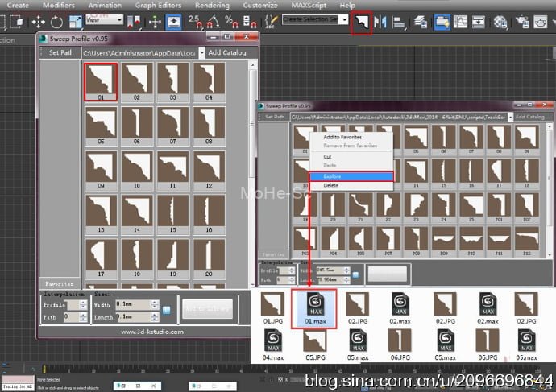Click the Mirror tool icon
Screen dimensions: 556x392
pos(382,23)
